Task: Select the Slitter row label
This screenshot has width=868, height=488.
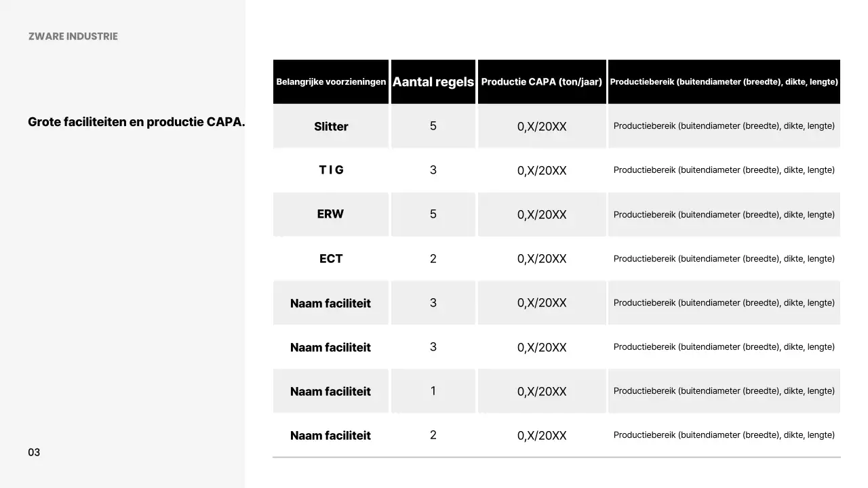Action: click(x=331, y=127)
